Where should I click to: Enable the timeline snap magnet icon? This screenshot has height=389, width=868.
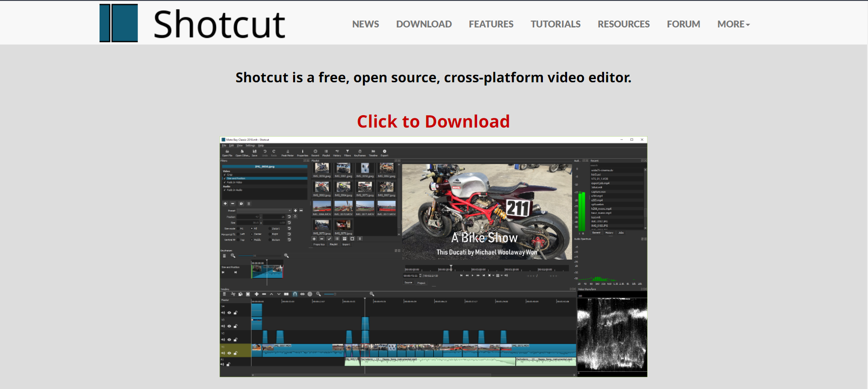point(295,294)
